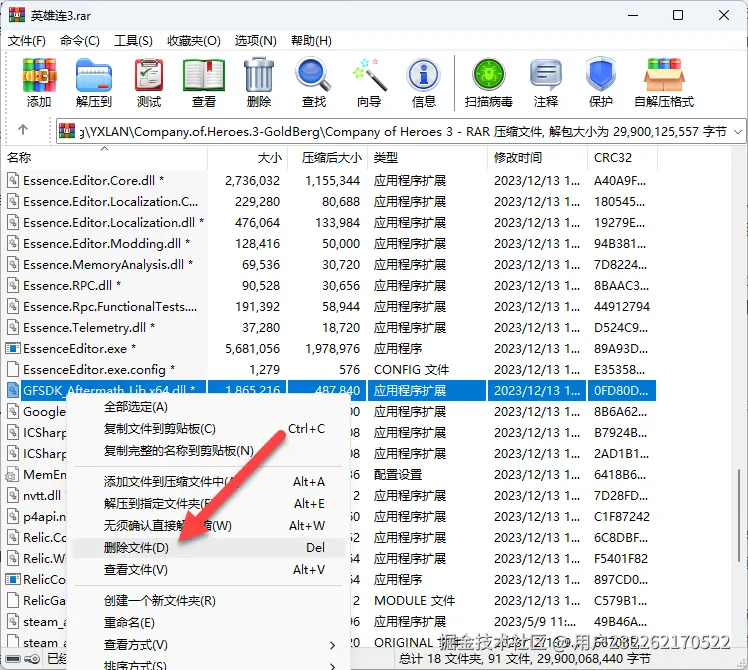Screen dimensions: 748x670
Task: Select the Essence.Editor.Modding.dll file
Action: pyautogui.click(x=106, y=243)
